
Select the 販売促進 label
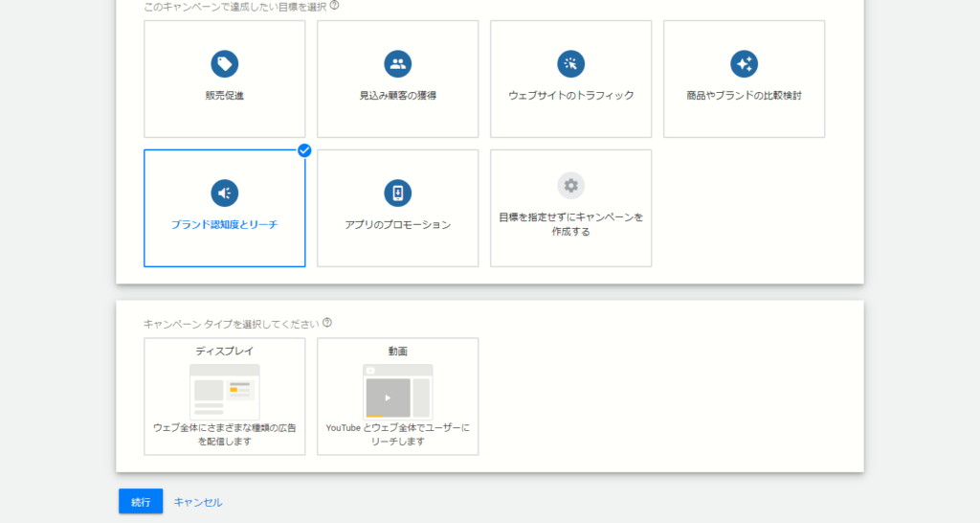pyautogui.click(x=224, y=96)
